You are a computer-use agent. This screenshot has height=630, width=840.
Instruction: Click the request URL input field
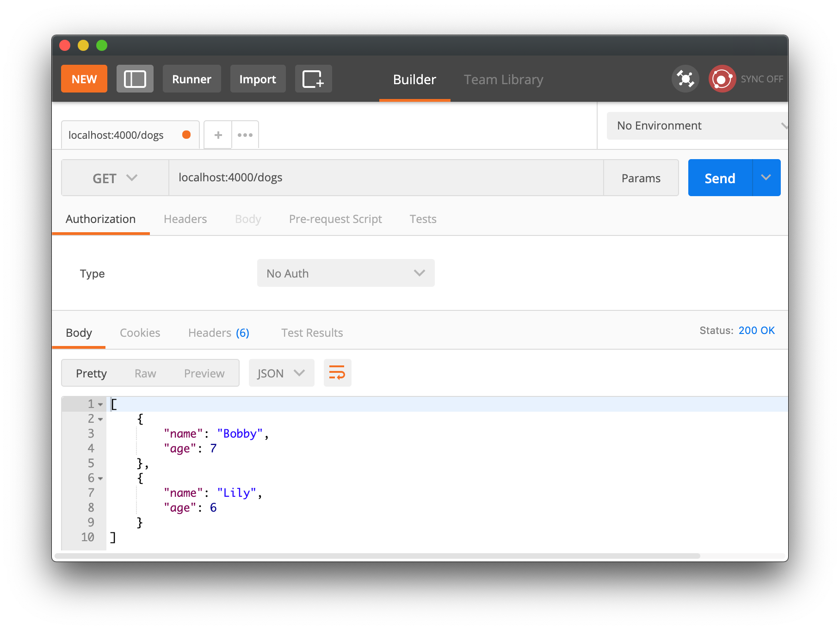point(386,178)
